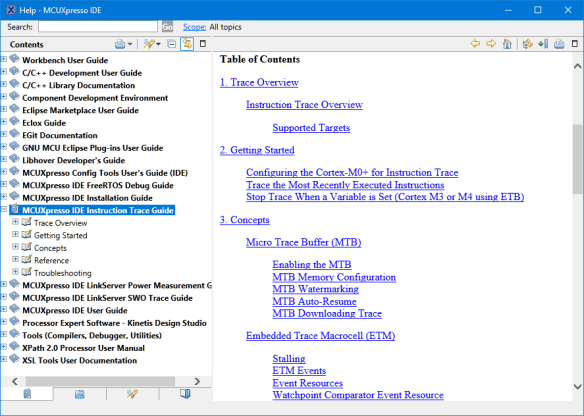Select C/C++ Library Documentation book

point(79,85)
